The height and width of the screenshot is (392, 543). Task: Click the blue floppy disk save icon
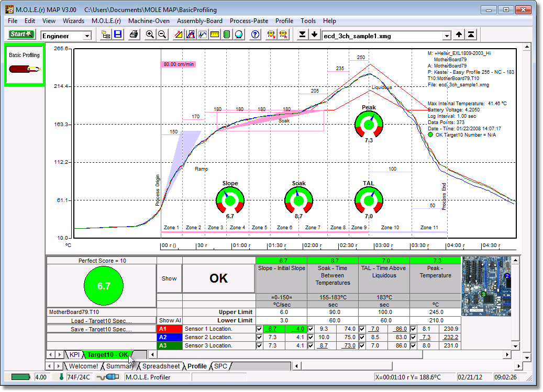point(118,35)
